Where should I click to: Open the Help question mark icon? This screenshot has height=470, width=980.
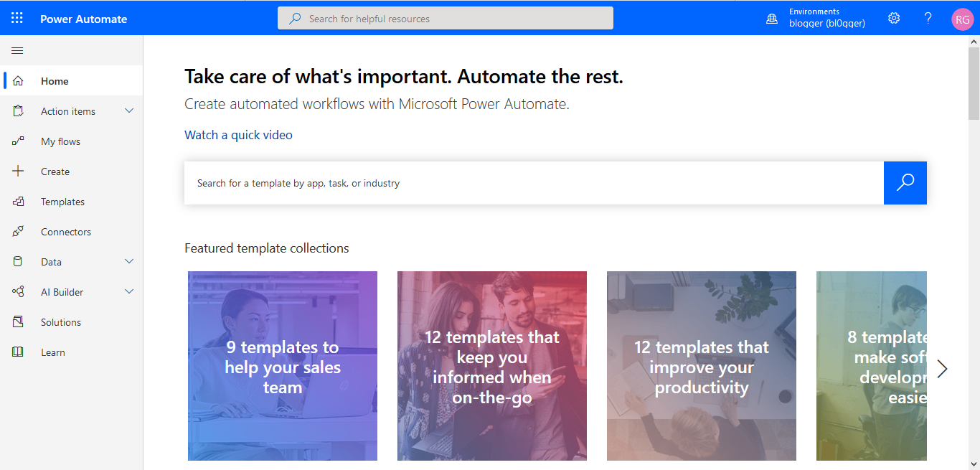point(928,18)
